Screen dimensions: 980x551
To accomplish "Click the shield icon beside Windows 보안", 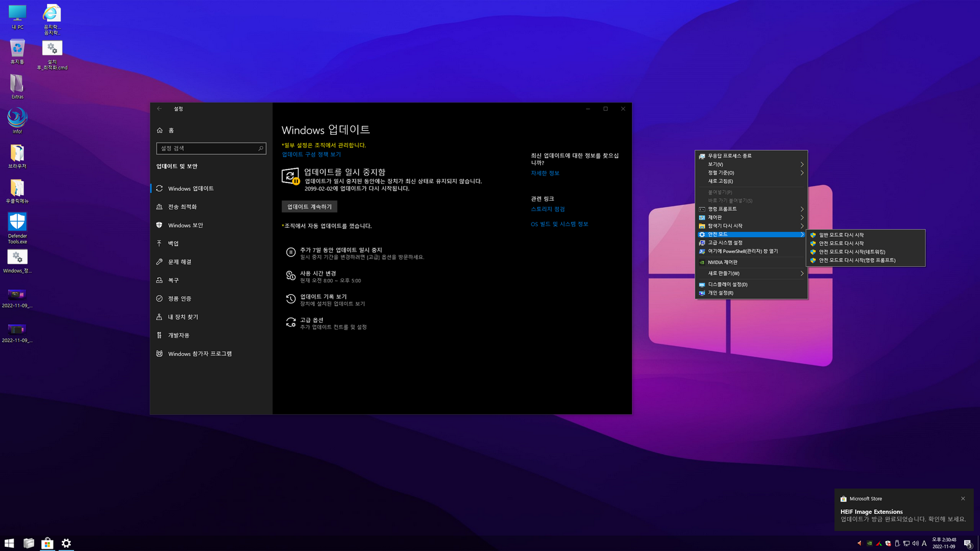I will [x=160, y=225].
